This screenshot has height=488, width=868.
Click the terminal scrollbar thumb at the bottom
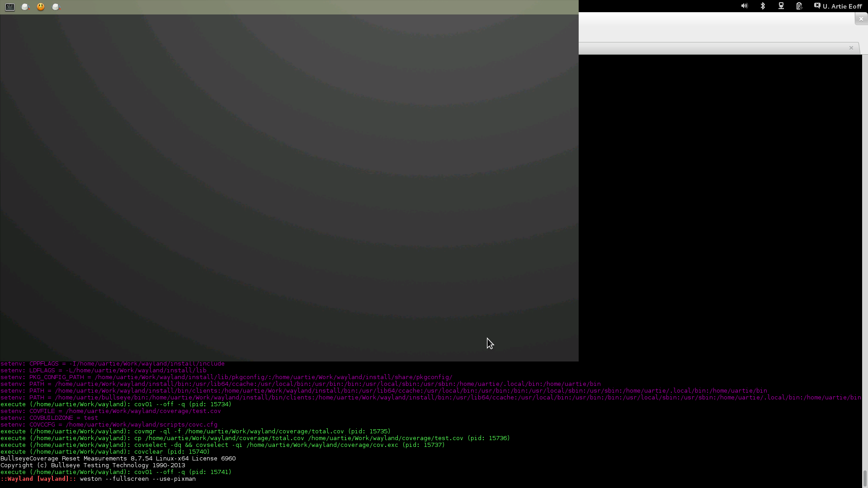[865, 477]
